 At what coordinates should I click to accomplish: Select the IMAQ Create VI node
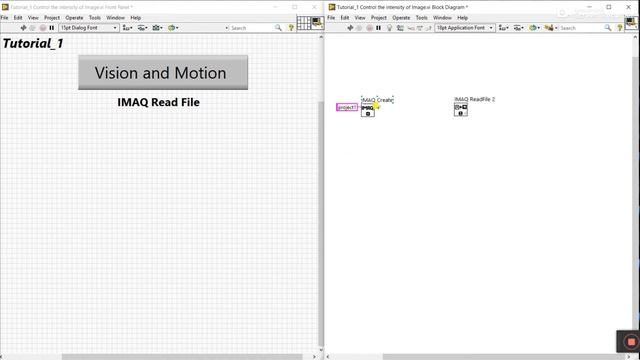click(x=368, y=110)
